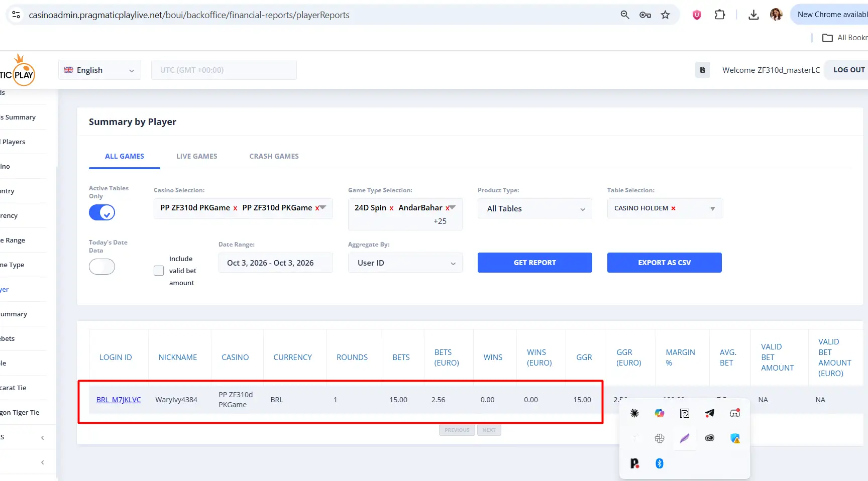
Task: Click the Claude asterisk icon in tray popup
Action: tap(634, 413)
